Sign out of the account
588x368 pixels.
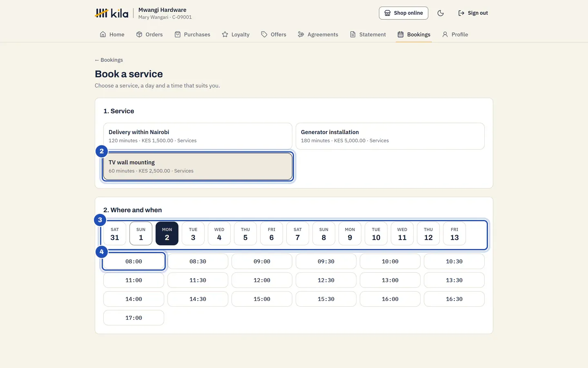(473, 13)
